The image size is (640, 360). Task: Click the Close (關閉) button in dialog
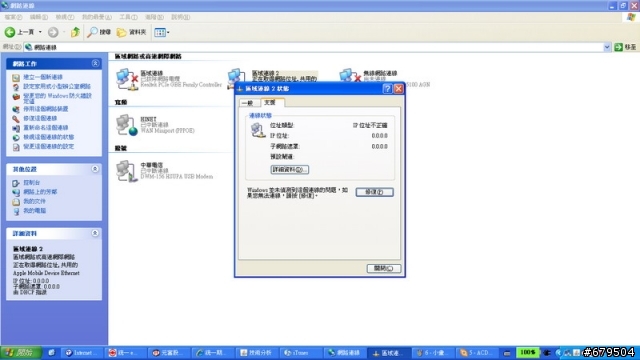coord(383,268)
